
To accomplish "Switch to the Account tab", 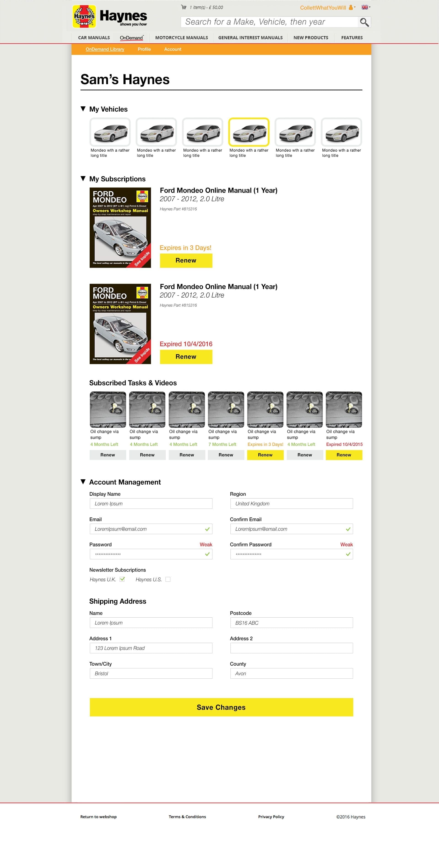I will click(x=172, y=49).
